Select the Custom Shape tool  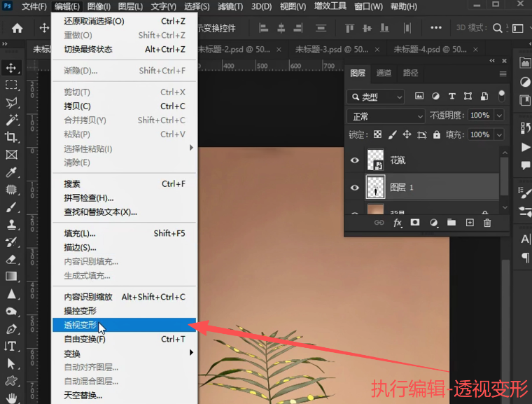coord(11,381)
